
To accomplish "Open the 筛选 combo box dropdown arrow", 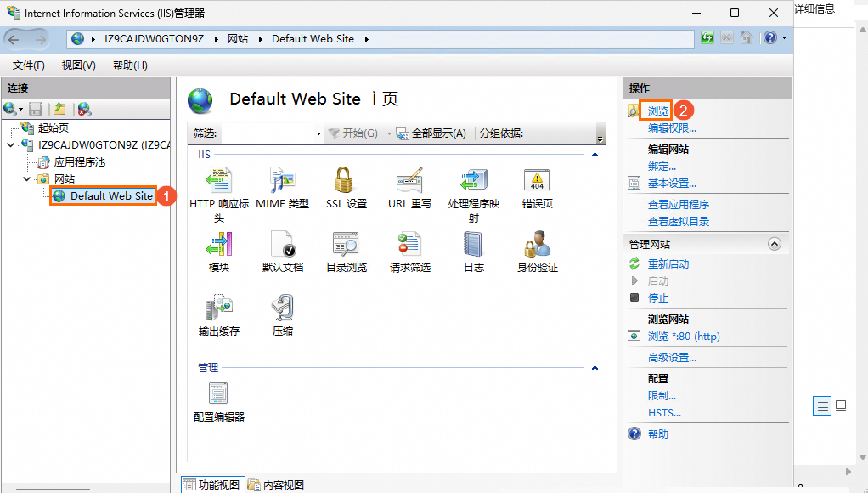I will click(318, 133).
